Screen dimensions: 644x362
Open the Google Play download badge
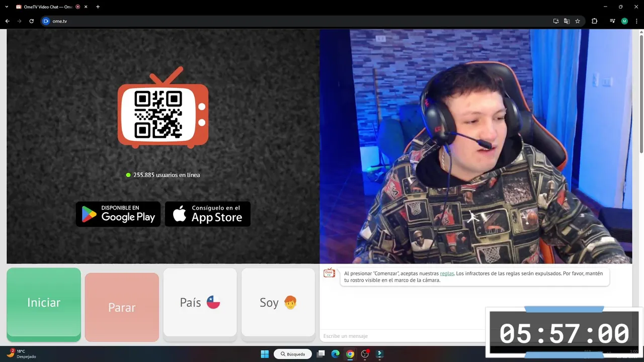[x=118, y=214]
